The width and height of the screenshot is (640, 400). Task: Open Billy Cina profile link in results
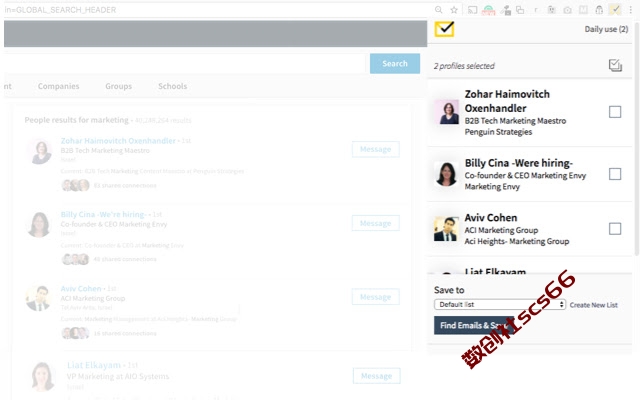103,214
